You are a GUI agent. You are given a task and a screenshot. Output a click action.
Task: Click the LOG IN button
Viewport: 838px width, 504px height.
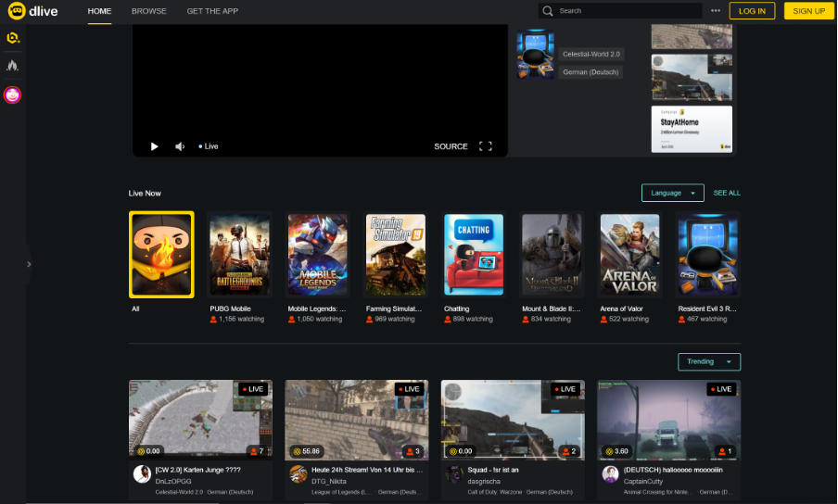pyautogui.click(x=752, y=11)
